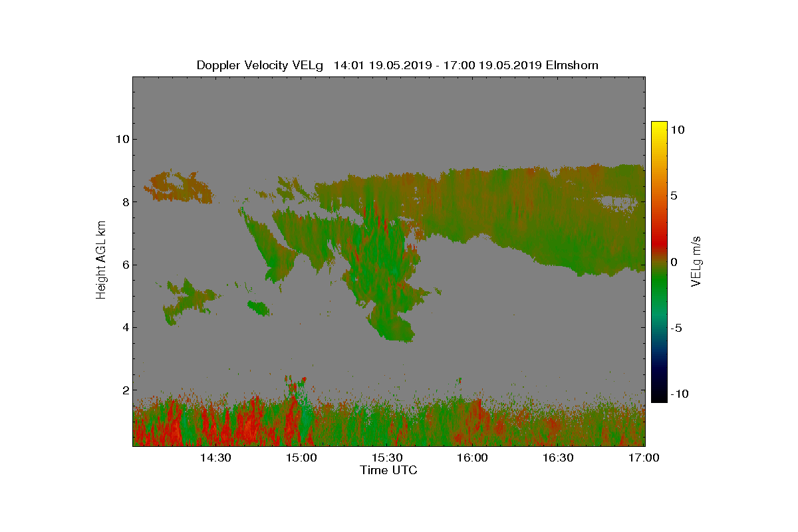The height and width of the screenshot is (532, 798).
Task: Click the 'Height AGL km' axis label
Action: tap(101, 260)
